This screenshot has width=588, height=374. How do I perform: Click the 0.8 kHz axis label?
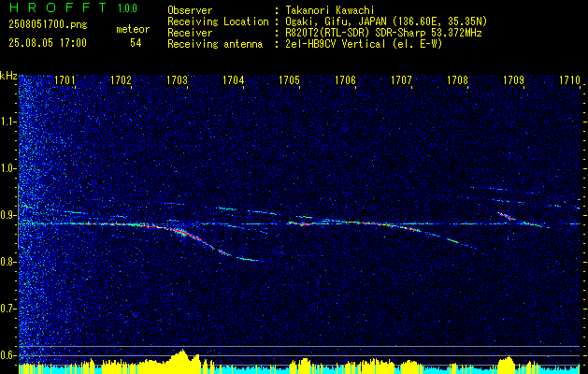8,262
